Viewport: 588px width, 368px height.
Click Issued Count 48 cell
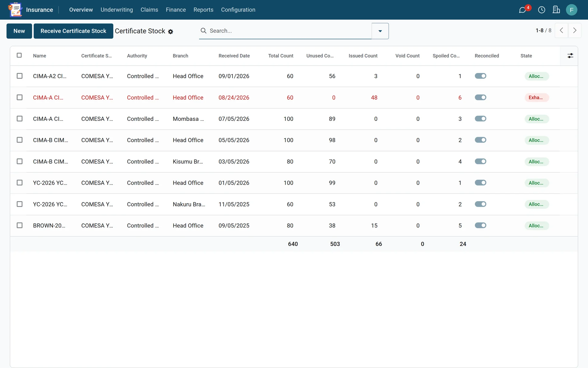pyautogui.click(x=374, y=98)
